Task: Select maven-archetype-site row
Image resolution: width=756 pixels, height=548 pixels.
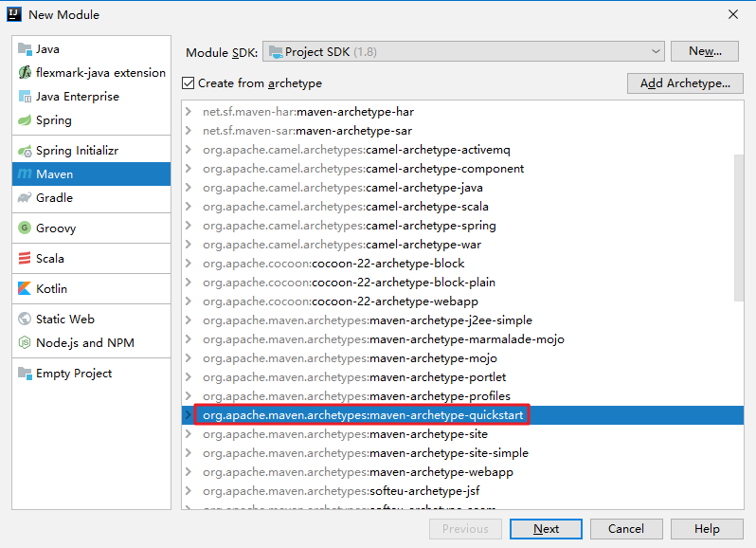Action: pyautogui.click(x=462, y=433)
